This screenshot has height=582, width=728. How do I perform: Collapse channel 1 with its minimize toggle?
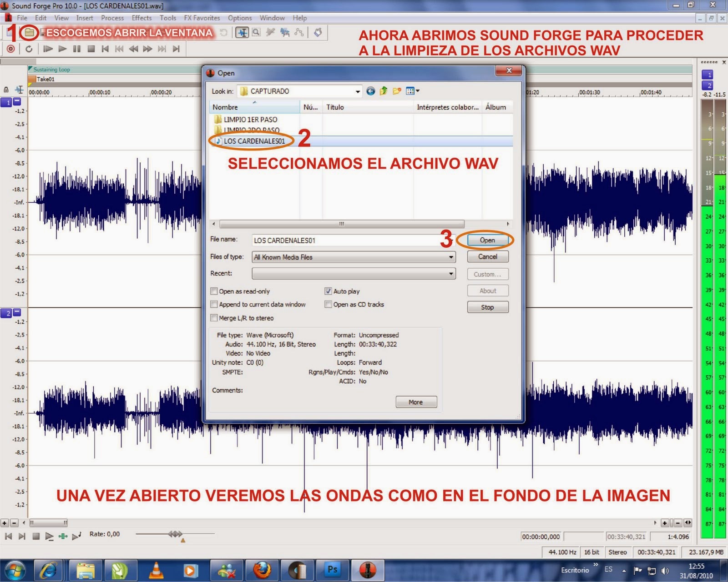17,101
